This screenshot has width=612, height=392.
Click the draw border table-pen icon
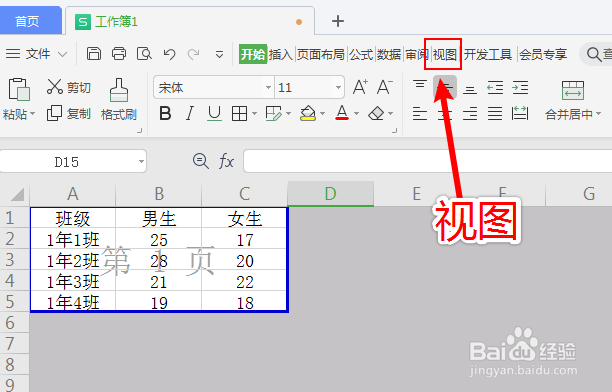pyautogui.click(x=273, y=114)
